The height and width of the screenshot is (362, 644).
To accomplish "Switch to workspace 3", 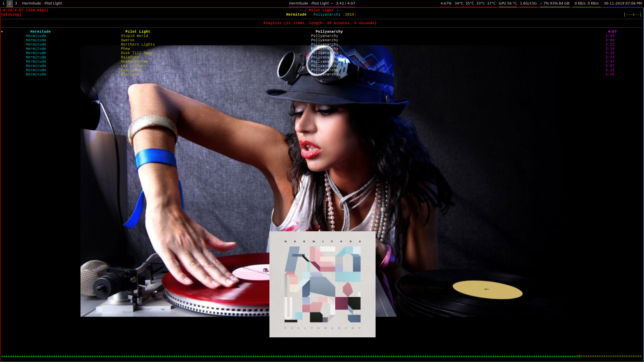I will (16, 3).
